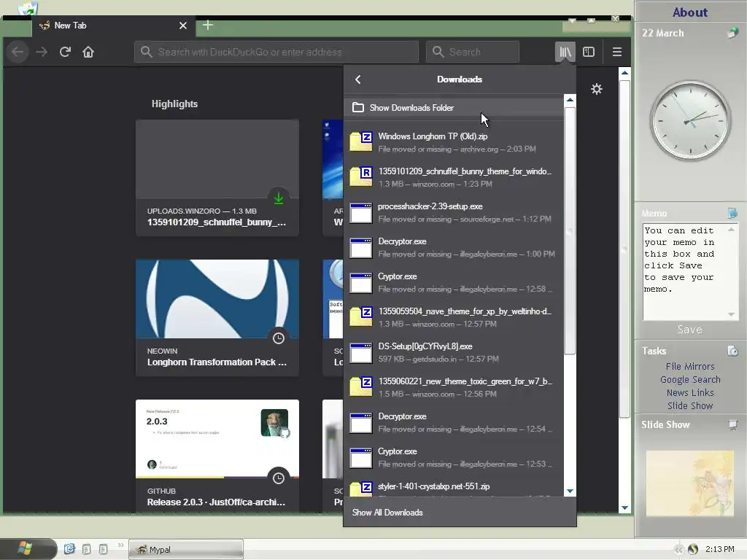Go to the Home page
747x560 pixels.
[88, 52]
